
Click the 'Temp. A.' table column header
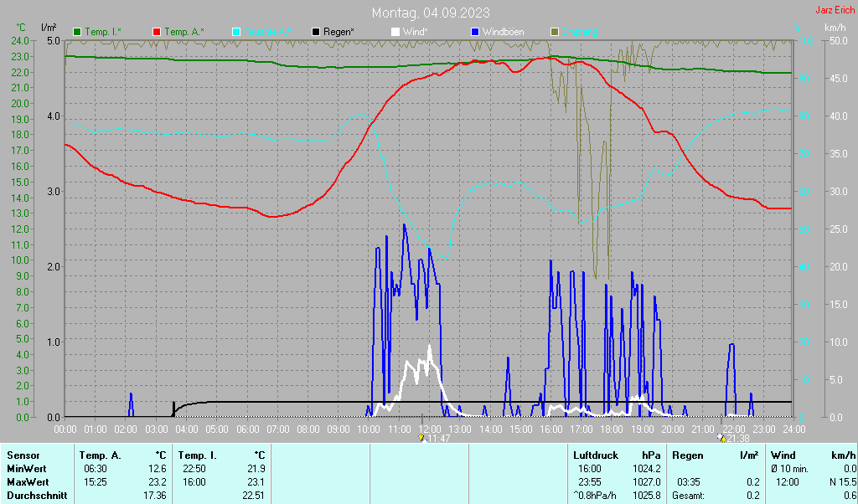point(101,455)
